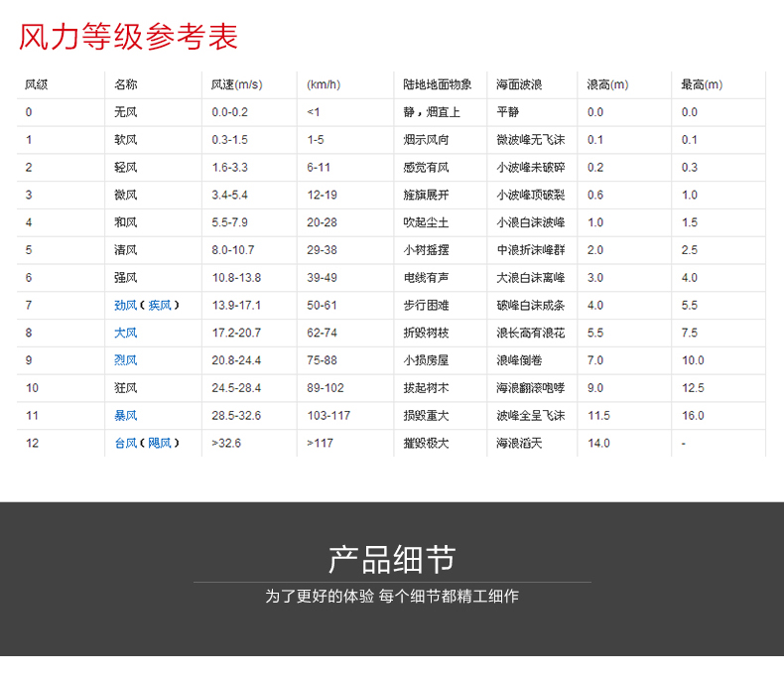Viewport: 784px width, 681px height.
Task: Select the 14.0 wave height cell
Action: coord(598,443)
